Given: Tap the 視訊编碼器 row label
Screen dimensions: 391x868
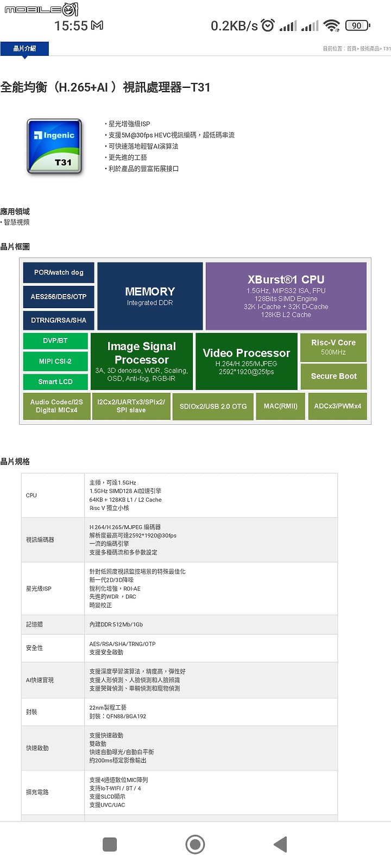Looking at the screenshot, I should point(40,540).
